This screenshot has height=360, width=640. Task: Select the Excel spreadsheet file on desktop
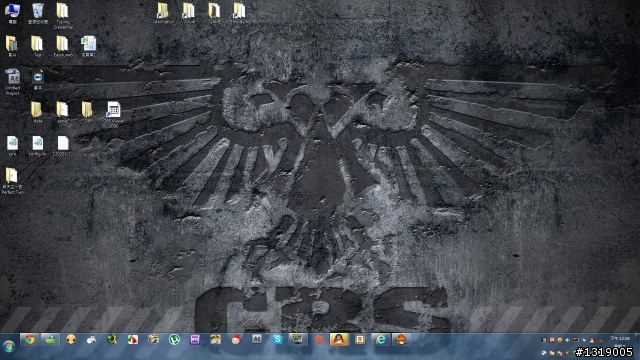(88, 46)
